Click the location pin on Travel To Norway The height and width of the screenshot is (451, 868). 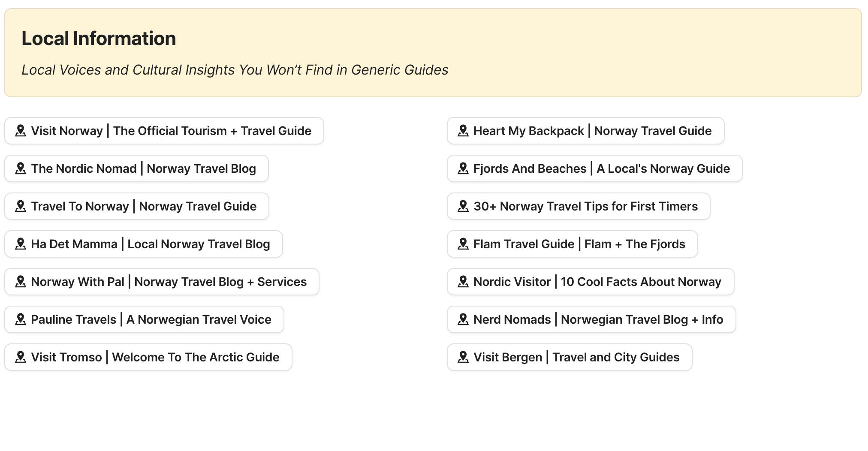[21, 206]
